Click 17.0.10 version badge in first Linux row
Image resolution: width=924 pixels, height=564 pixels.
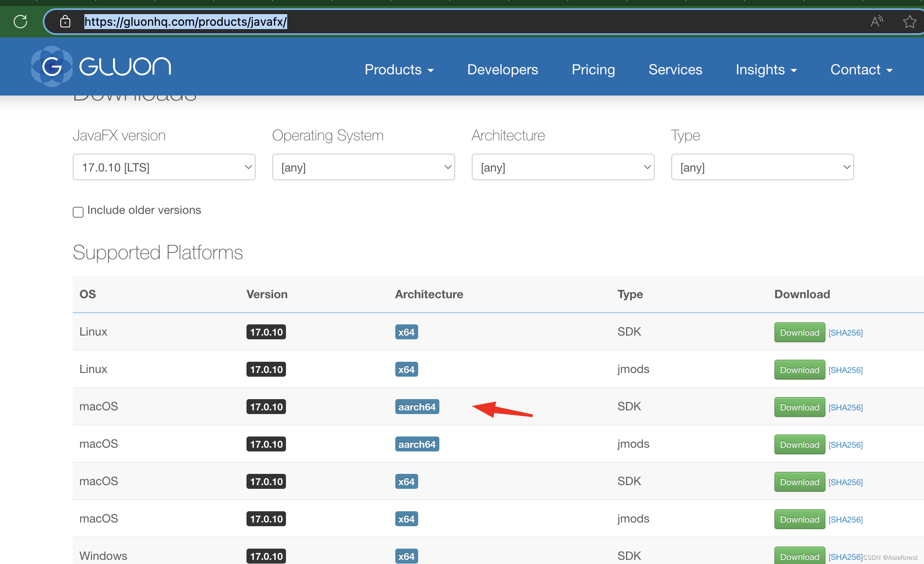(x=266, y=332)
